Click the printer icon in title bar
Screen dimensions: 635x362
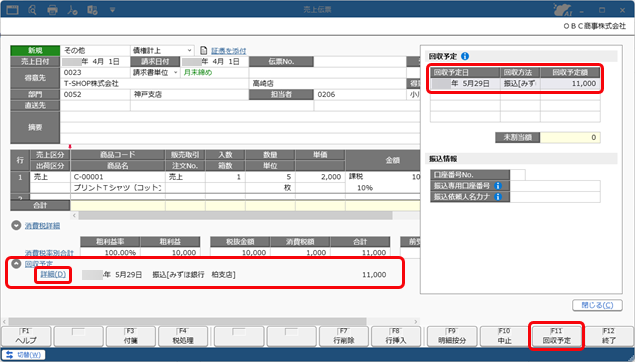pos(52,10)
